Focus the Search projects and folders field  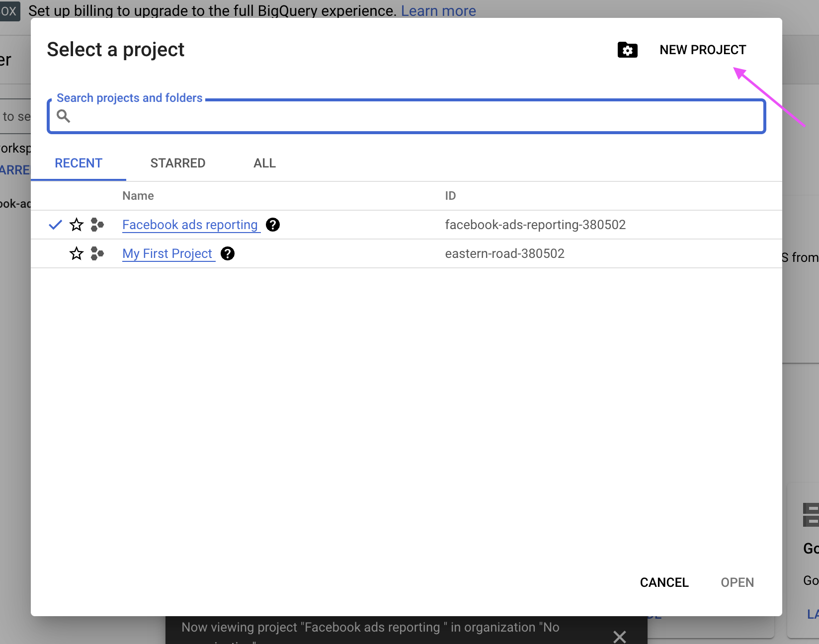(x=406, y=116)
